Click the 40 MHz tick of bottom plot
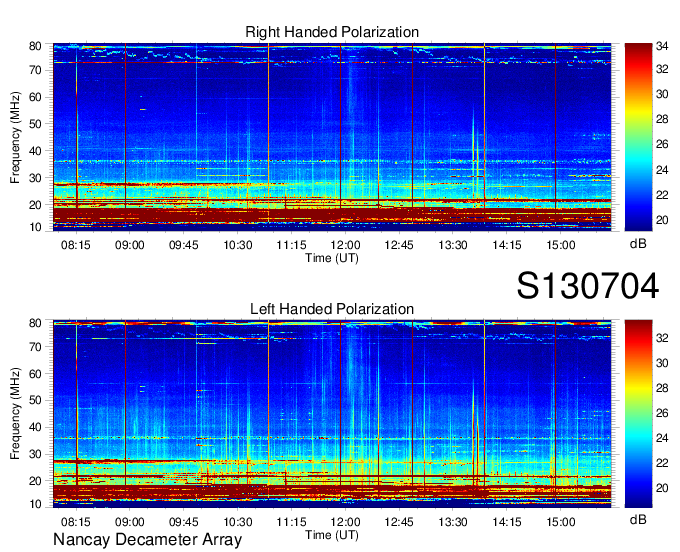680x552 pixels. 35,427
